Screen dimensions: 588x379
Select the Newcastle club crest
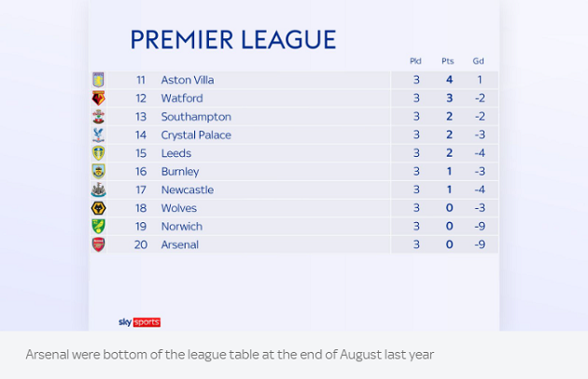pyautogui.click(x=98, y=189)
